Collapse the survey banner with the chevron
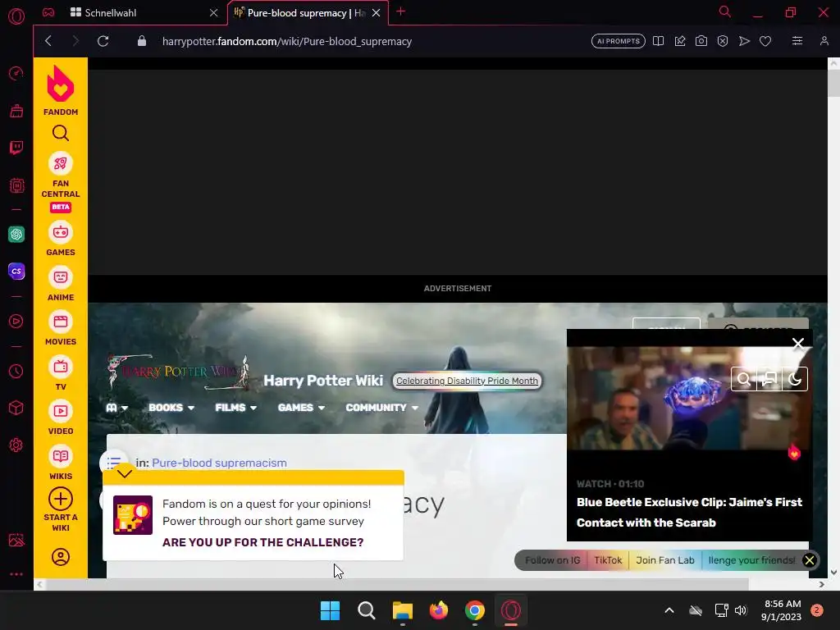 (x=125, y=473)
